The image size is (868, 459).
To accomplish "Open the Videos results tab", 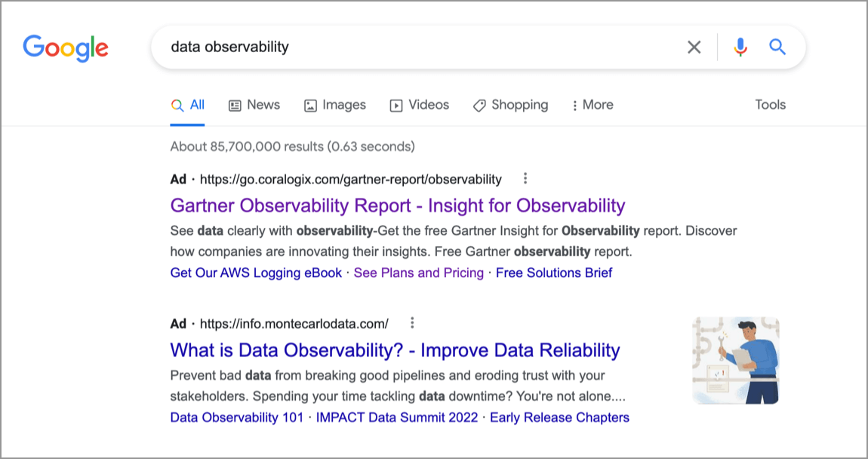I will 420,105.
